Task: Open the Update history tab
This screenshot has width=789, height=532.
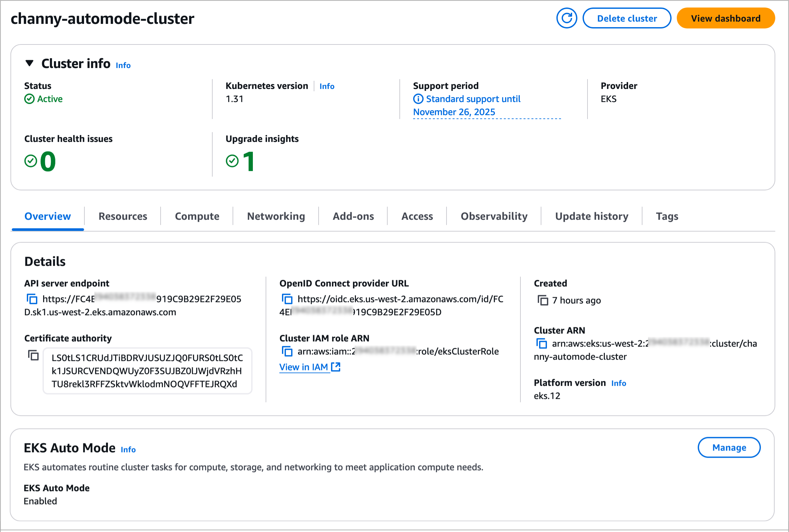Action: (x=591, y=216)
